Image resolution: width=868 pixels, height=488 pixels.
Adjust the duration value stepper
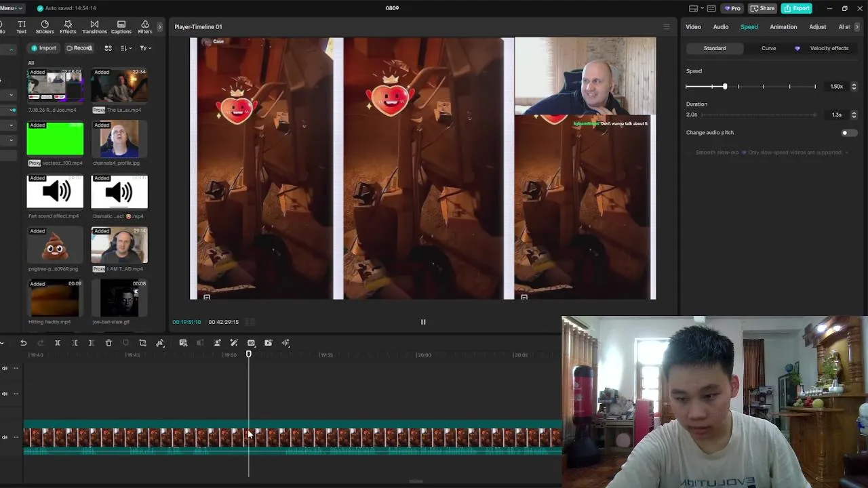(854, 115)
